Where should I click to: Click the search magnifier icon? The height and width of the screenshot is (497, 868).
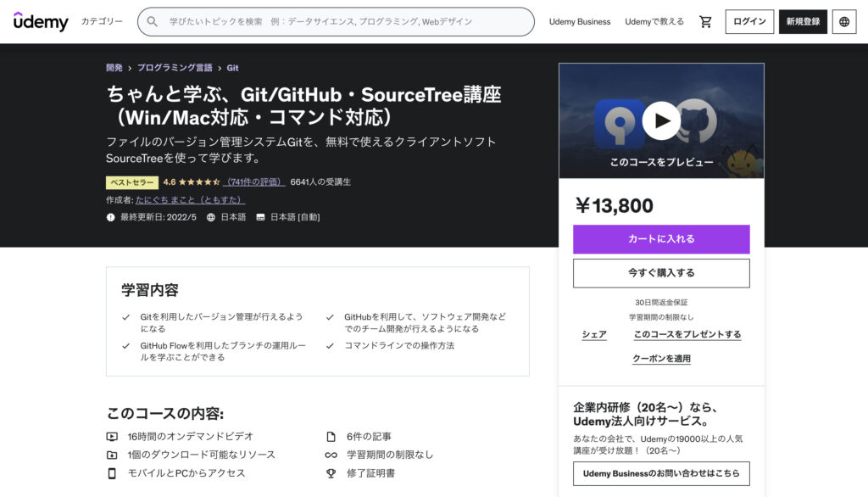tap(153, 21)
